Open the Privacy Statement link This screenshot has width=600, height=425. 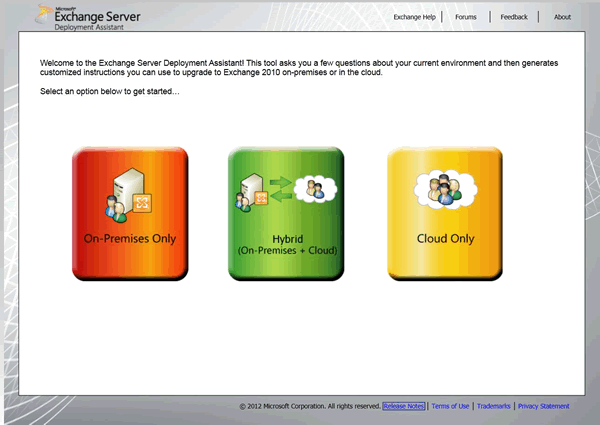(543, 406)
